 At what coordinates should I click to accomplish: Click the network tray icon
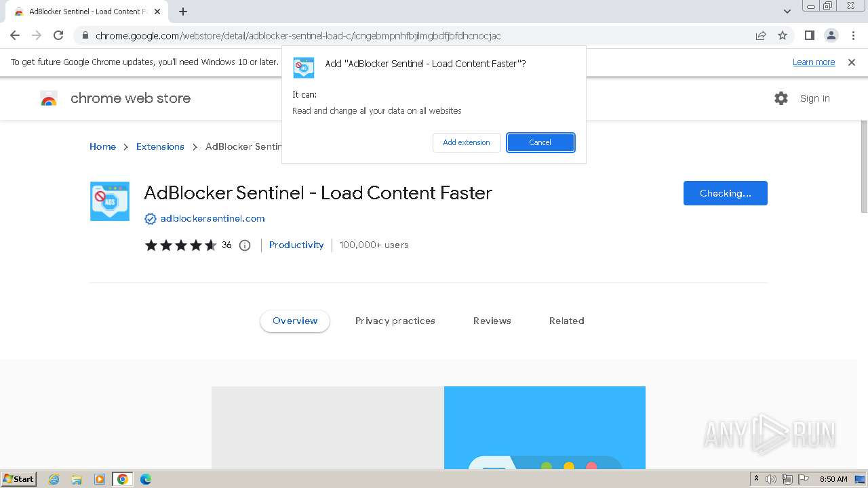(787, 479)
